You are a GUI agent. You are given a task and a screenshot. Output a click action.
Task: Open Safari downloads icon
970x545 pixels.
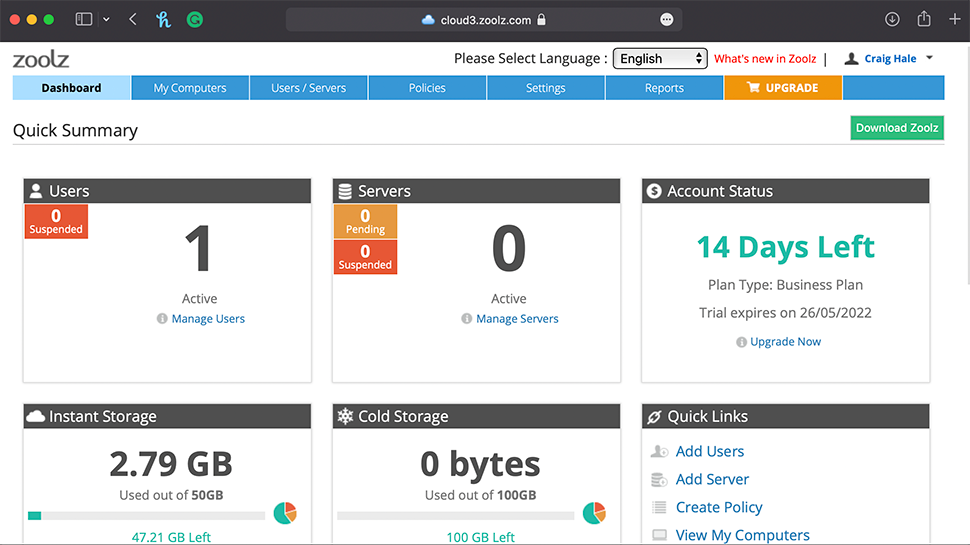click(892, 20)
